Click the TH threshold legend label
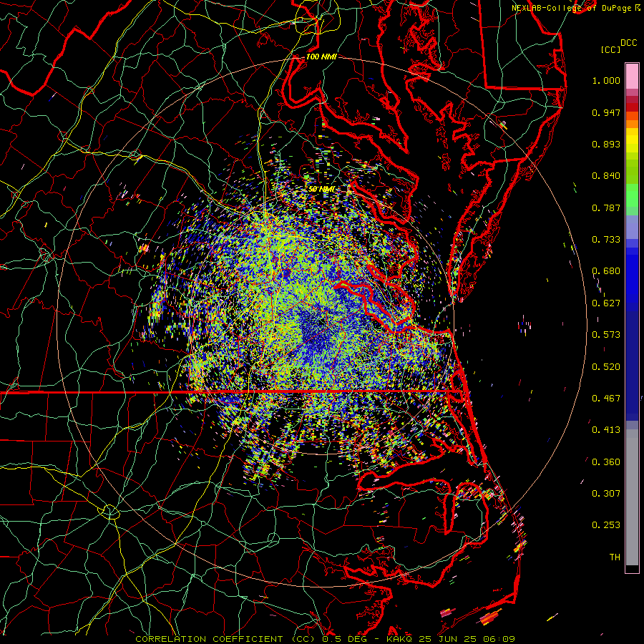The height and width of the screenshot is (644, 644). tap(615, 557)
